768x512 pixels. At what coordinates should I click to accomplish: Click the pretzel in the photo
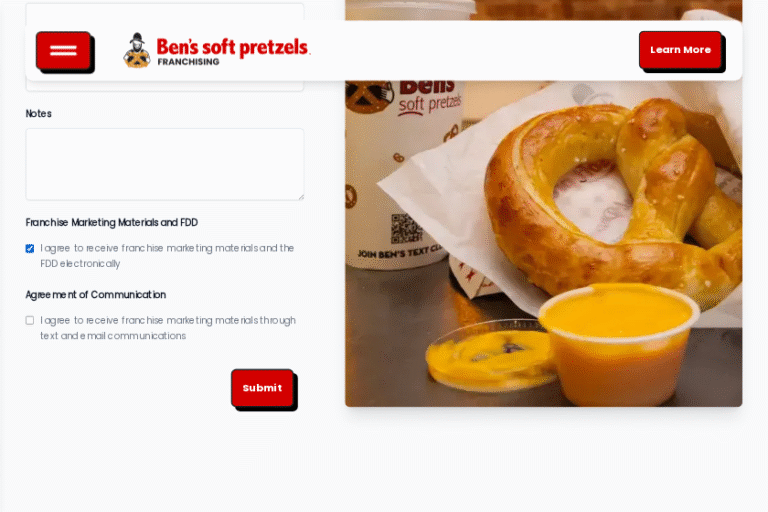(x=612, y=201)
